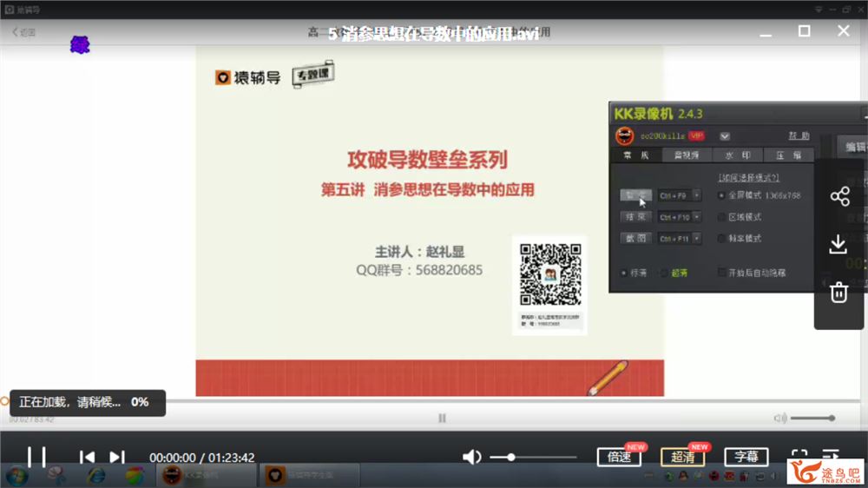The height and width of the screenshot is (488, 868).
Task: Mute sound via player speaker icon
Action: pyautogui.click(x=471, y=457)
